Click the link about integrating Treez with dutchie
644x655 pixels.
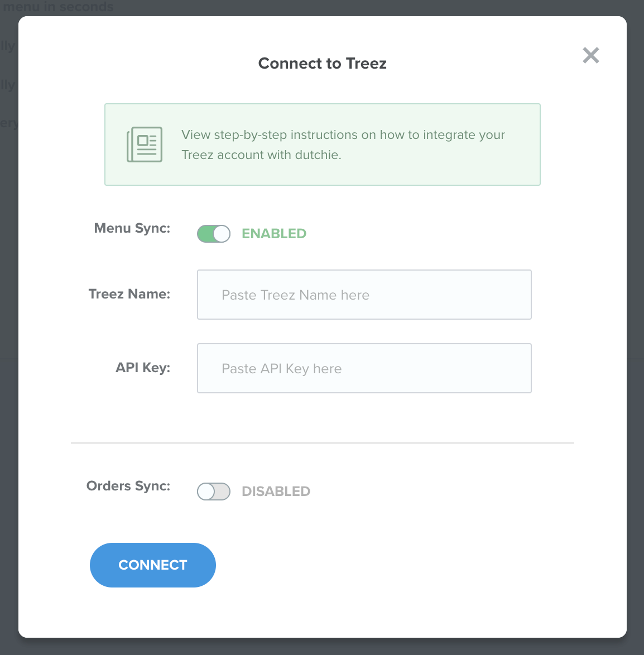(343, 144)
